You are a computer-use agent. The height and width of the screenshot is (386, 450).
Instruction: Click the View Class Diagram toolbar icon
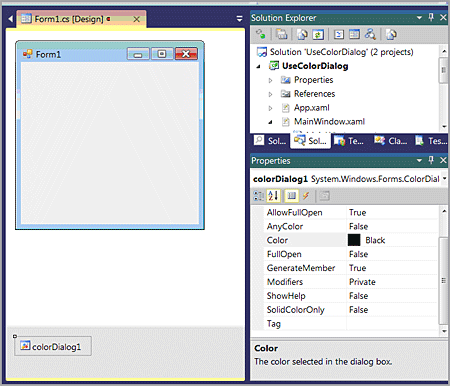click(x=370, y=34)
